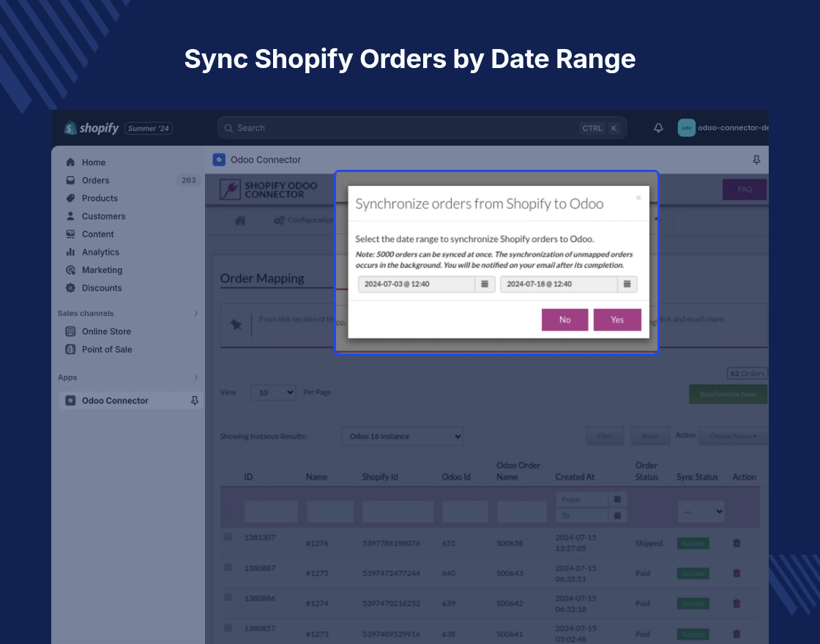Select Odoo Connector in the Apps list

pos(115,400)
